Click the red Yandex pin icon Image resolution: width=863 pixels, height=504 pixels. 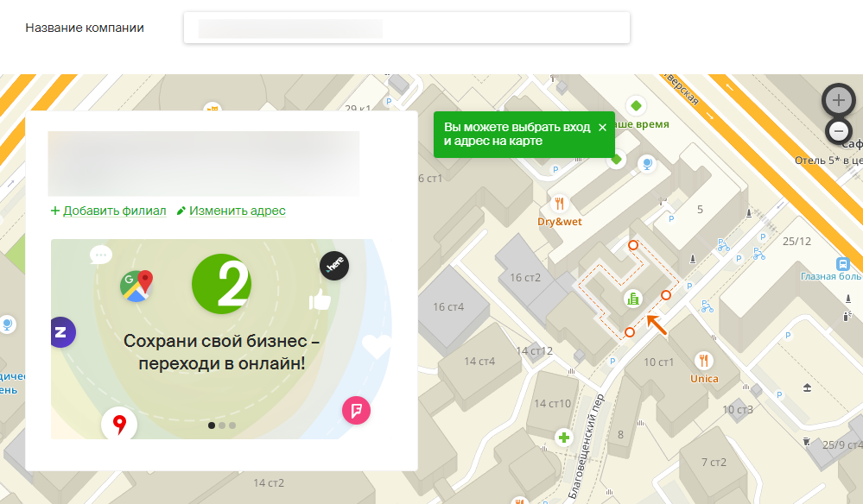click(x=119, y=424)
